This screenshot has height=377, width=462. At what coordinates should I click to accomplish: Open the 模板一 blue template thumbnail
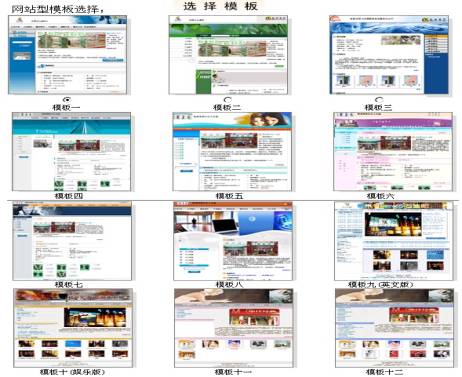tap(68, 55)
